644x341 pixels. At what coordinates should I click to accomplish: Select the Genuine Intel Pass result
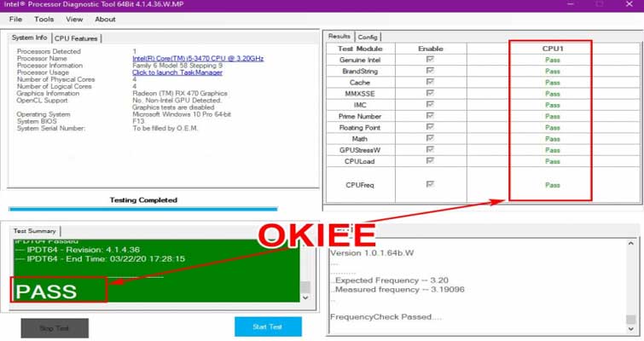pos(553,60)
